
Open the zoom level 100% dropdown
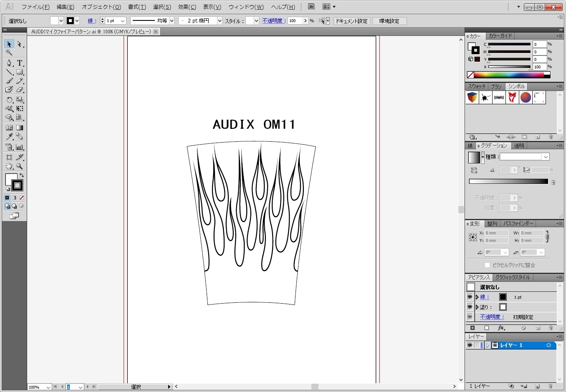click(48, 387)
